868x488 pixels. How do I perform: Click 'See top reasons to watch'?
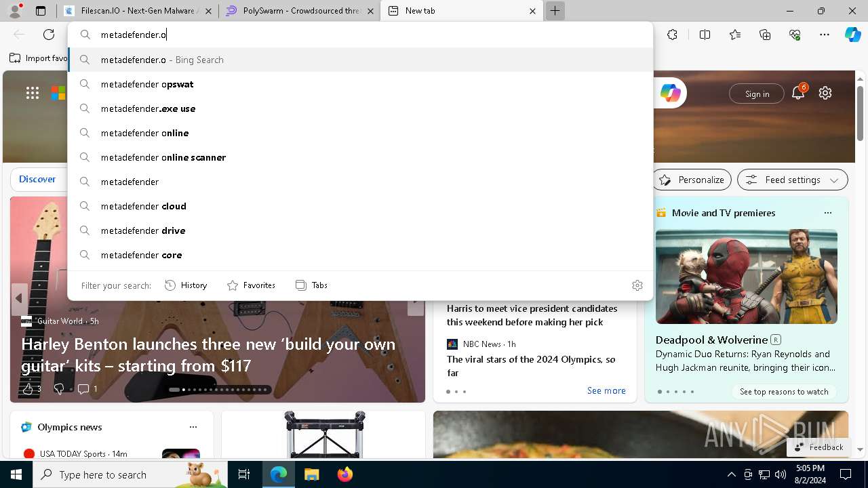pos(784,392)
